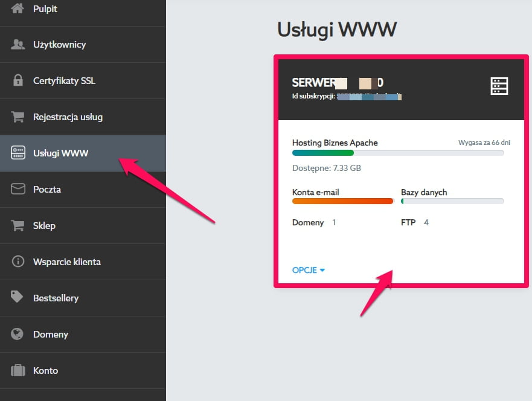Viewport: 532px width, 401px height.
Task: Click the Usługi WWW page heading
Action: (337, 30)
